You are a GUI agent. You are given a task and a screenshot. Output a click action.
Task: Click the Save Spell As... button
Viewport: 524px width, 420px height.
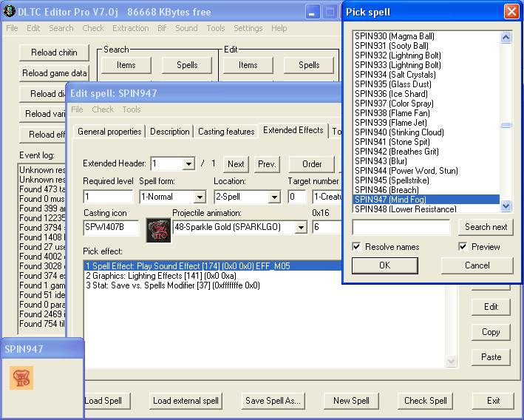coord(273,401)
